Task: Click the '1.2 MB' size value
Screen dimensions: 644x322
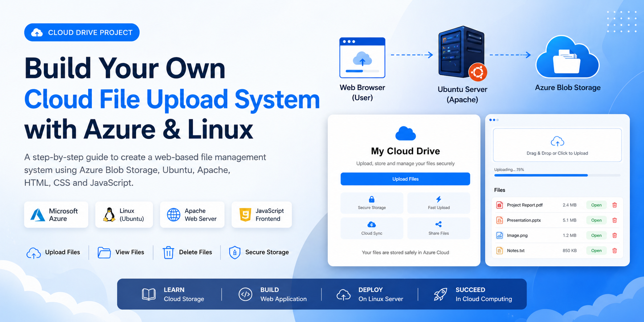Action: pyautogui.click(x=570, y=236)
